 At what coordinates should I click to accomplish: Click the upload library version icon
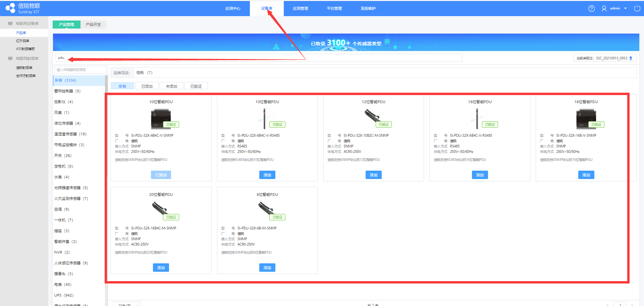(631, 58)
